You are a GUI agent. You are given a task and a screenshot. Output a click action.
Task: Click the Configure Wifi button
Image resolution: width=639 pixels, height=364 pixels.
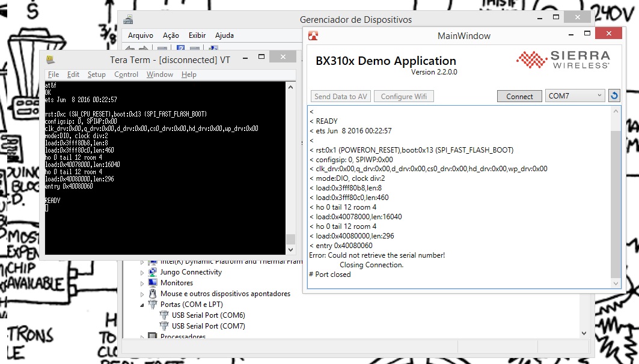click(404, 97)
